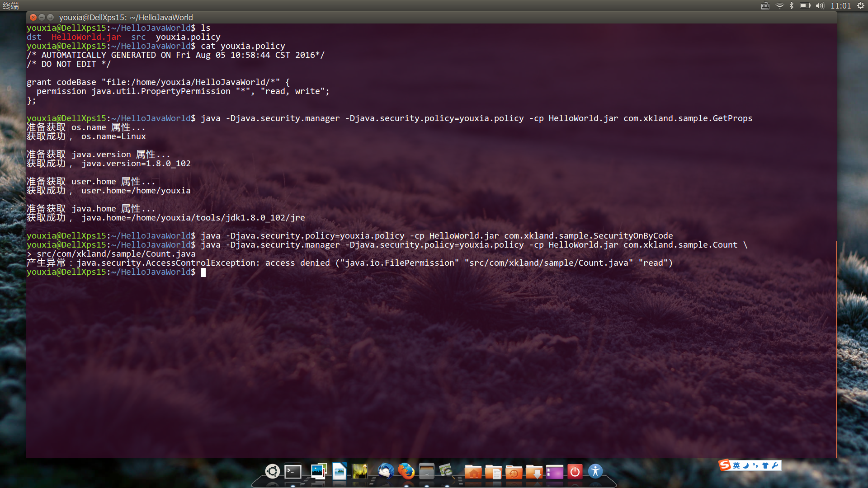Open the Bluetooth indicator menu
This screenshot has height=488, width=868.
click(792, 6)
